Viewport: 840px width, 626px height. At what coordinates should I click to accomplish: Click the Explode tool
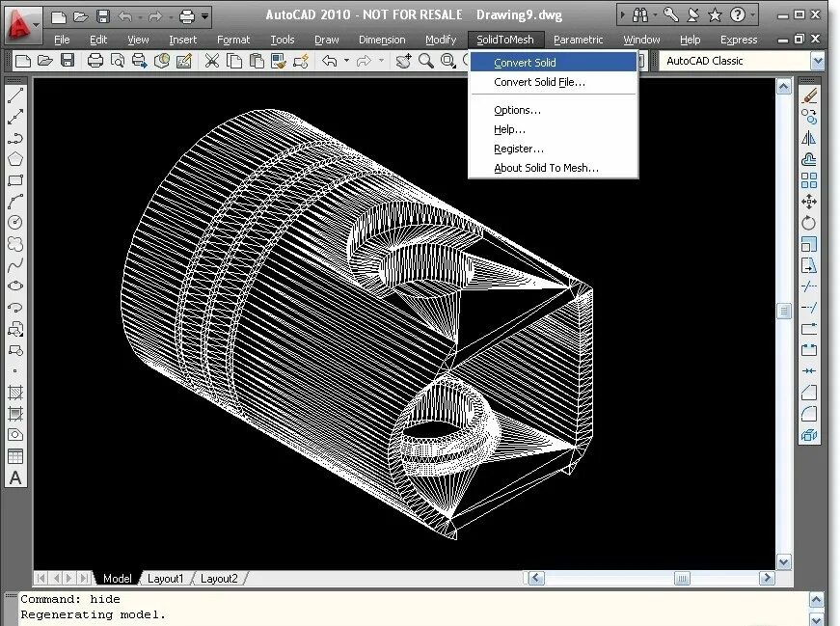pos(809,435)
